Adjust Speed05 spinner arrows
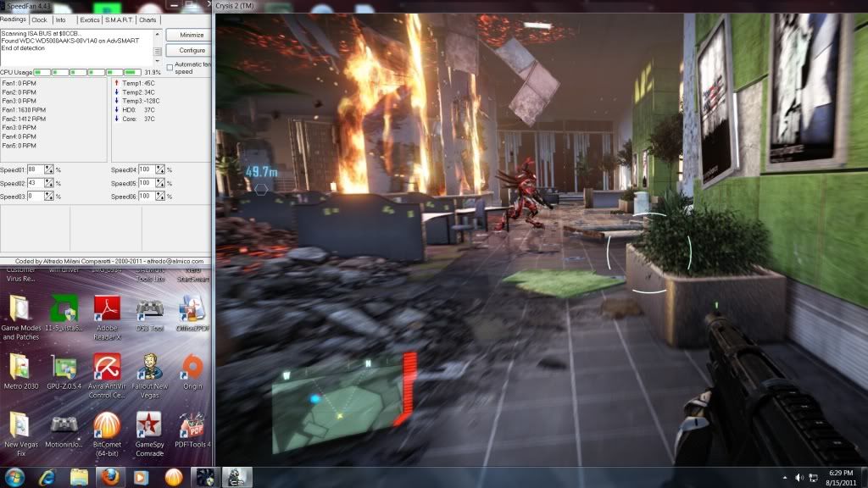Viewport: 868px width, 488px height. click(x=160, y=183)
